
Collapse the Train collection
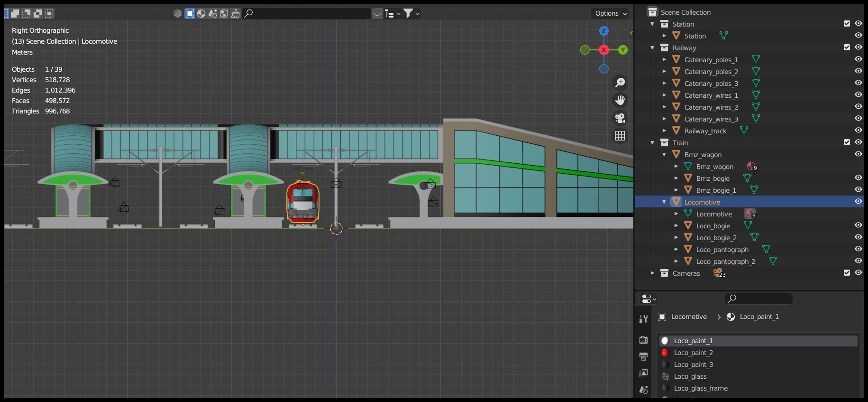pyautogui.click(x=652, y=142)
